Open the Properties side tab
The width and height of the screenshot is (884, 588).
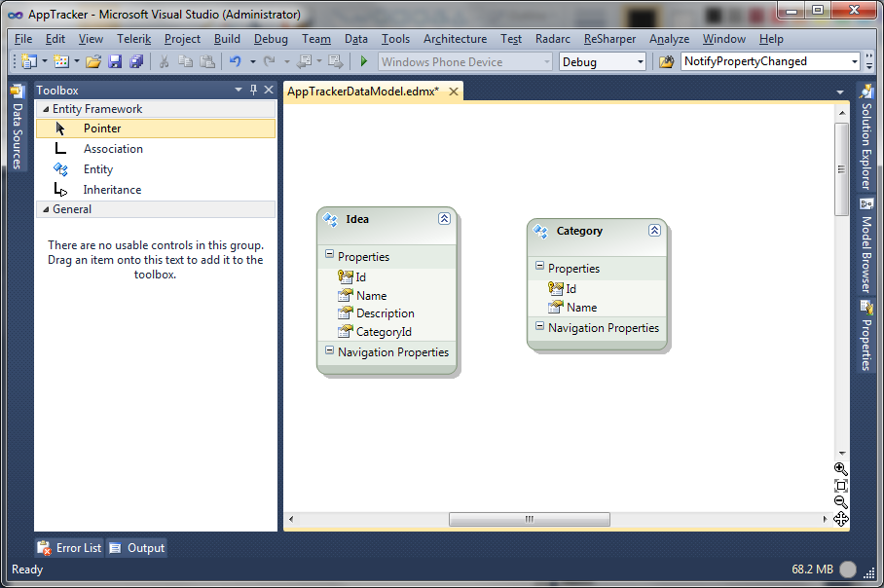pos(866,336)
